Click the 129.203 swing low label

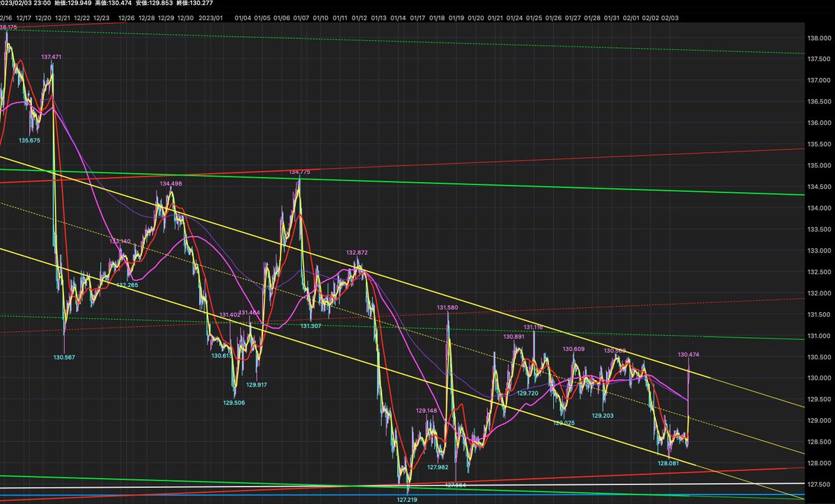click(603, 415)
